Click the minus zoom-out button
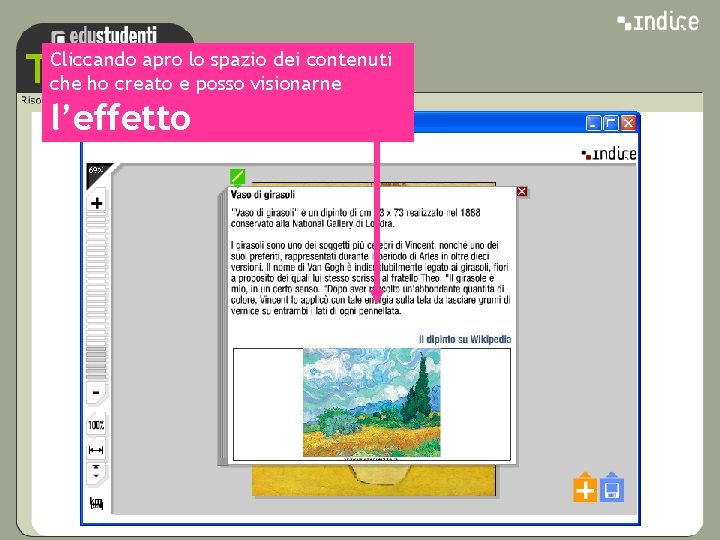The image size is (720, 540). coord(96,393)
